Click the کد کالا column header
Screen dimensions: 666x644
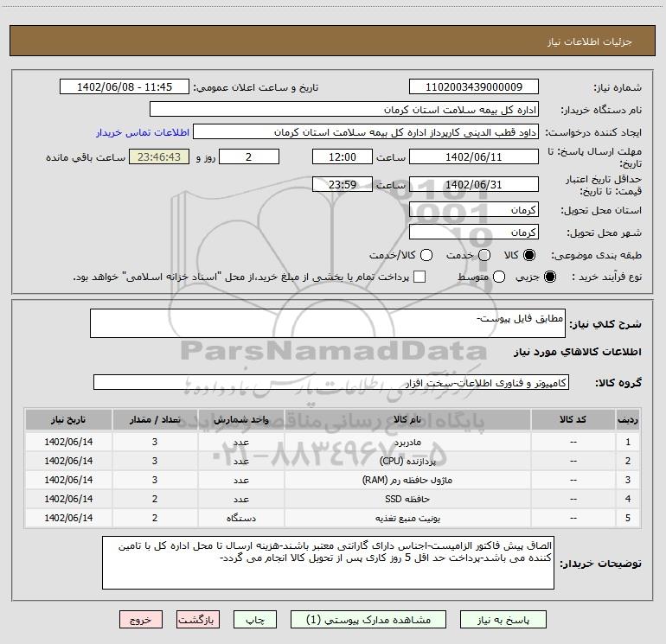573,419
